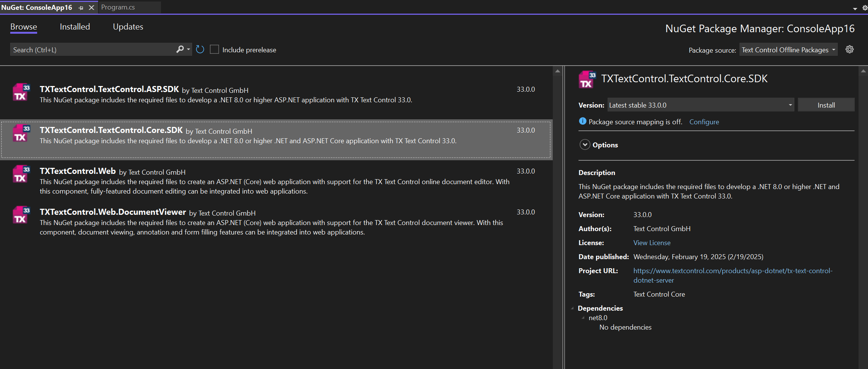Switch to the Updates tab
Image resolution: width=868 pixels, height=369 pixels.
(x=128, y=27)
